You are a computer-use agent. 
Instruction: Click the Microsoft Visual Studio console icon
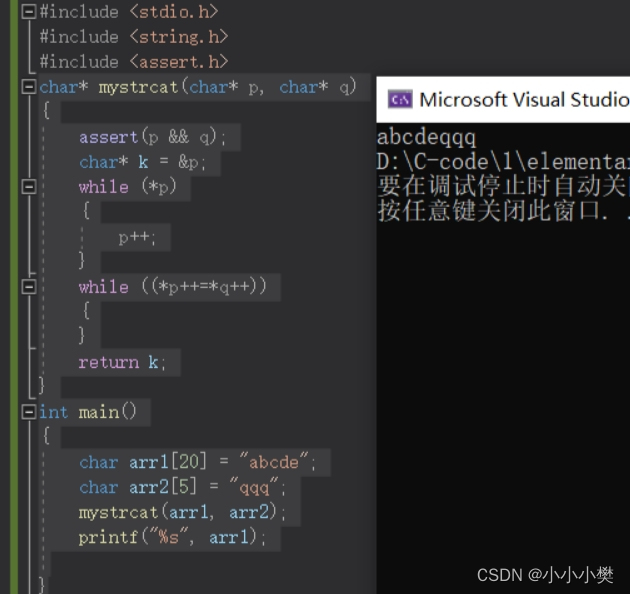[400, 99]
